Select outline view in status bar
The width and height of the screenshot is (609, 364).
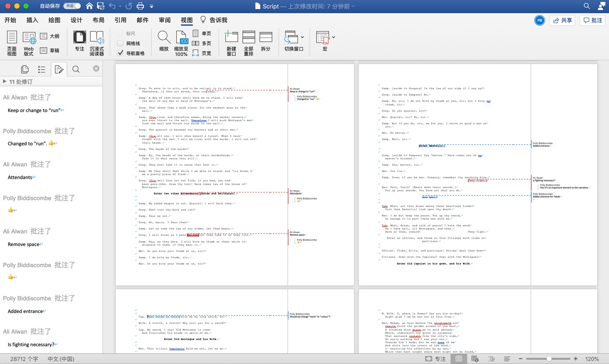[x=491, y=359]
